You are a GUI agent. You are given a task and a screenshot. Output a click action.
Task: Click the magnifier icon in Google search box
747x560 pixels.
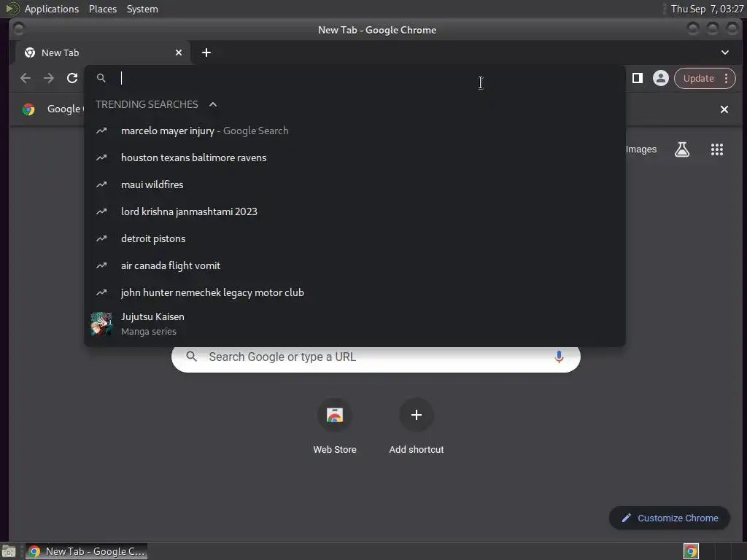(x=192, y=356)
